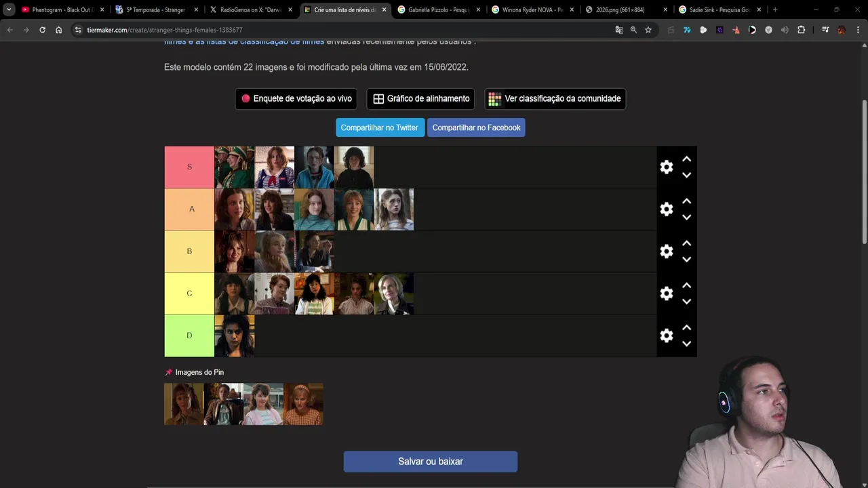Viewport: 868px width, 488px height.
Task: Move tier C row down
Action: pos(686,301)
